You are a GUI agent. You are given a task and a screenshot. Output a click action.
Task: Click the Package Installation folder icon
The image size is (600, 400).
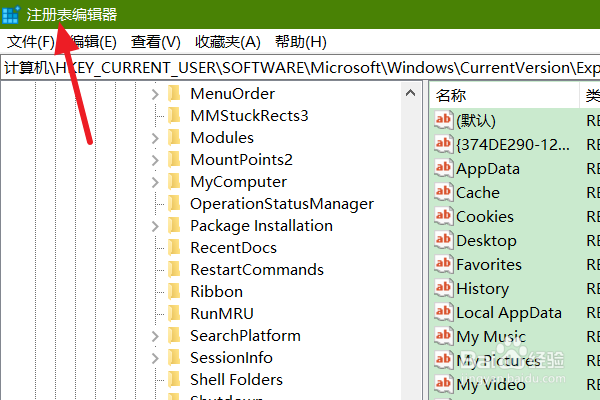tap(174, 225)
